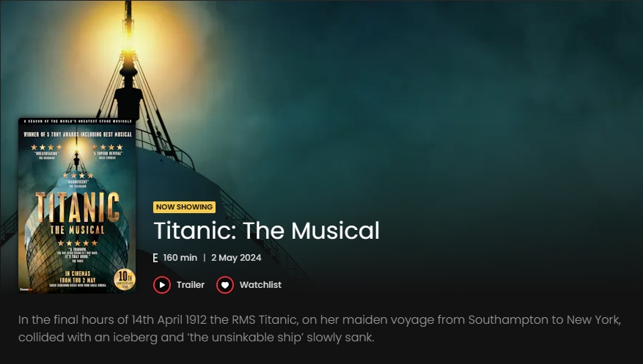
Task: Click the Tony Awards banner on the poster
Action: (78, 134)
